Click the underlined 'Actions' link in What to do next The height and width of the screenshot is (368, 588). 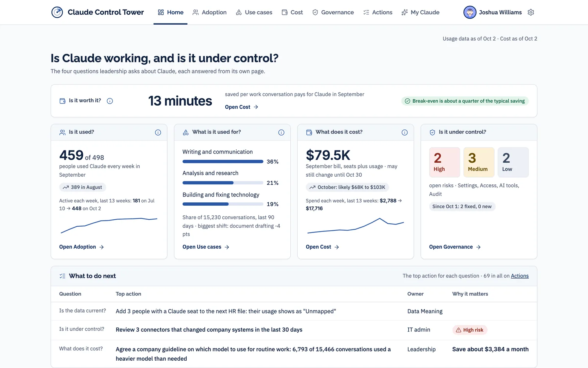520,276
